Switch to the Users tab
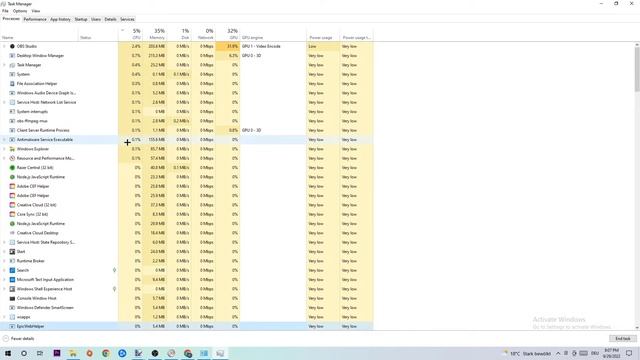Viewport: 640px width, 360px height. click(x=96, y=19)
